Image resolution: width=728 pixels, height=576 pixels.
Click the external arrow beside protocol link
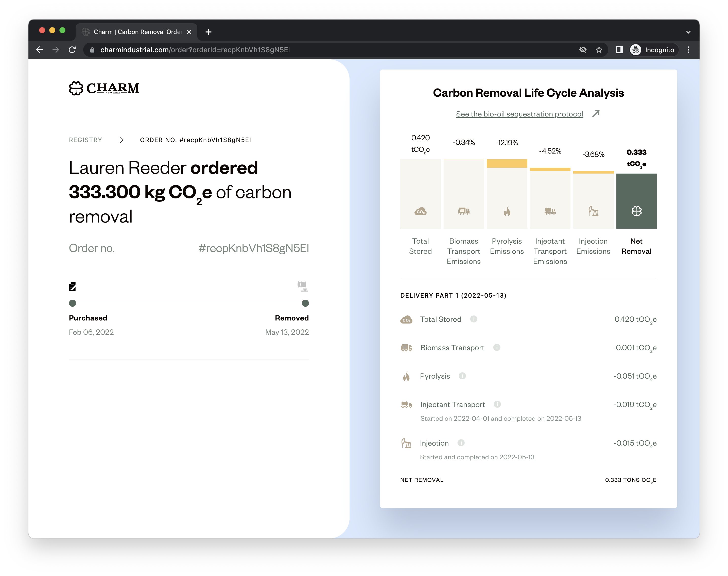click(596, 113)
